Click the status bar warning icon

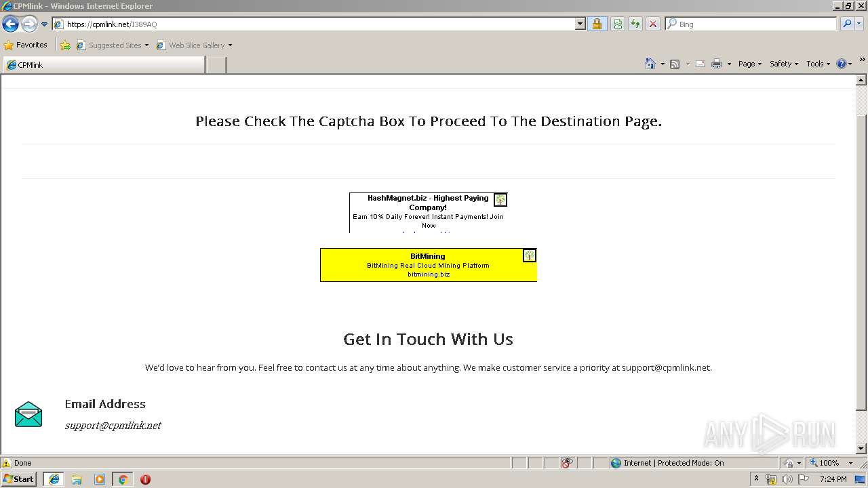[x=7, y=463]
